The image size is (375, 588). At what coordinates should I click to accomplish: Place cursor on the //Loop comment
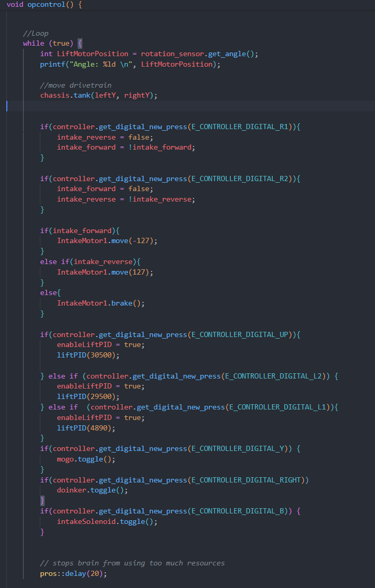[x=36, y=34]
